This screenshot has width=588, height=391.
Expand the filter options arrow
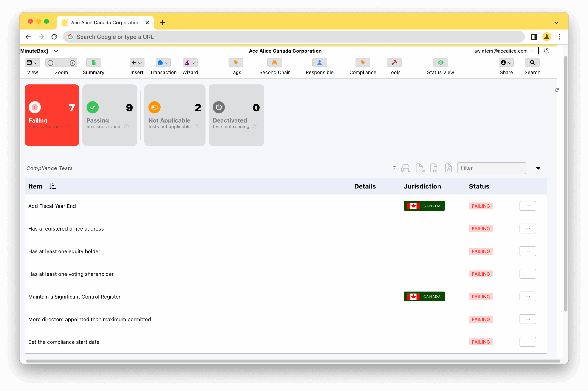[538, 168]
